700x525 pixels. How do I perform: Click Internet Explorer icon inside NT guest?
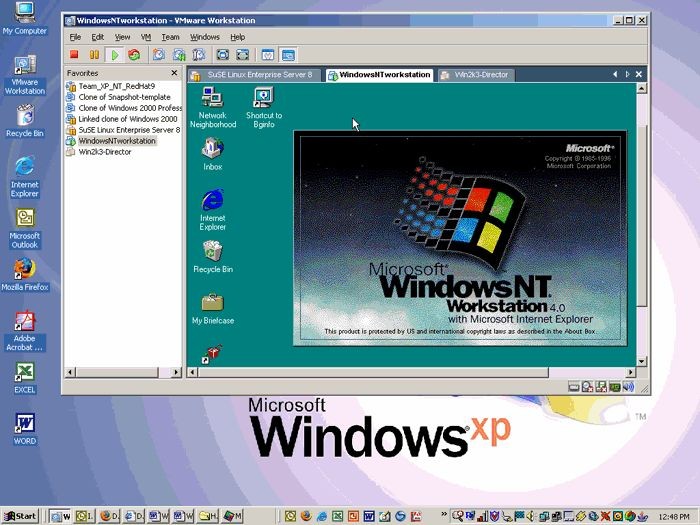tap(212, 209)
